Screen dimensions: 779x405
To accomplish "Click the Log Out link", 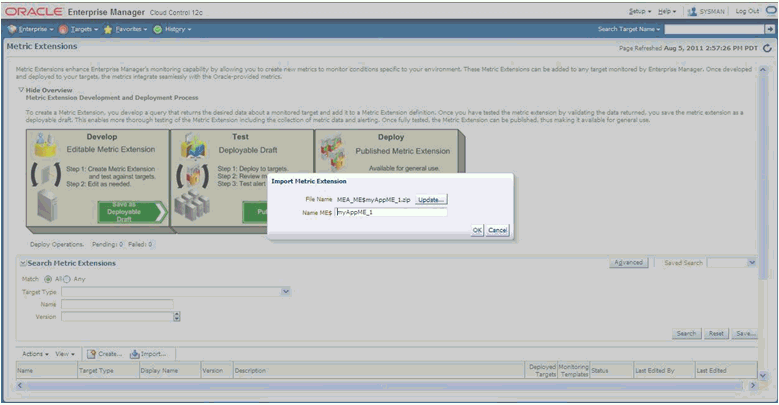I will 747,11.
